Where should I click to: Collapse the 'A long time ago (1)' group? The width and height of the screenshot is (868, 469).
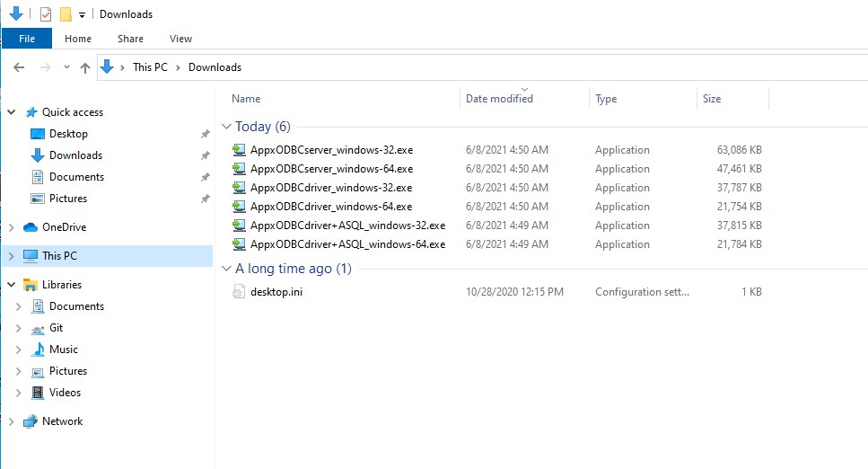pos(226,269)
